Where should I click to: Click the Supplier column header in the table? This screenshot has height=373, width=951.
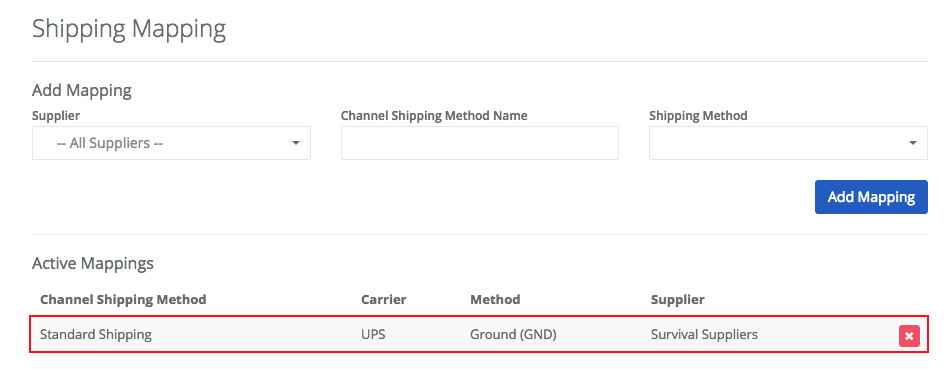(677, 300)
